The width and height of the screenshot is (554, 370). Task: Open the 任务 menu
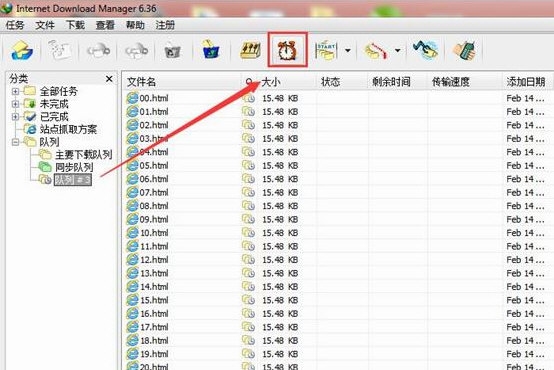15,25
